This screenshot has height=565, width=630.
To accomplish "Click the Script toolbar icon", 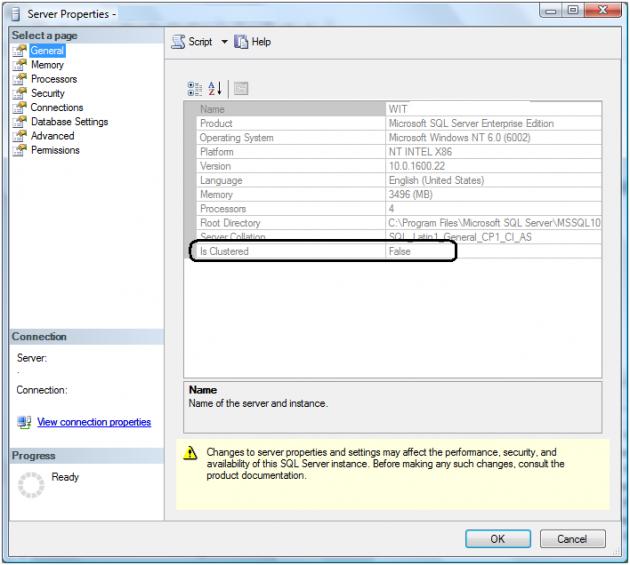I will 178,42.
